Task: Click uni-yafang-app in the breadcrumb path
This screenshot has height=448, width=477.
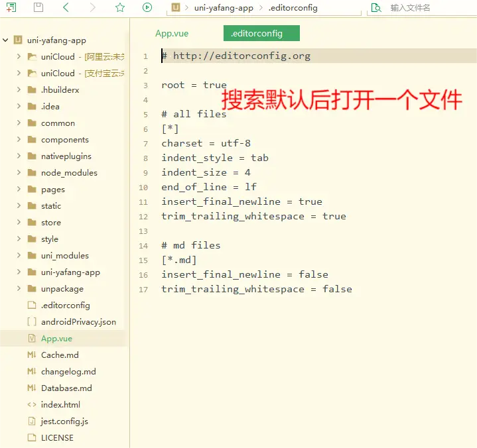Action: (x=224, y=8)
